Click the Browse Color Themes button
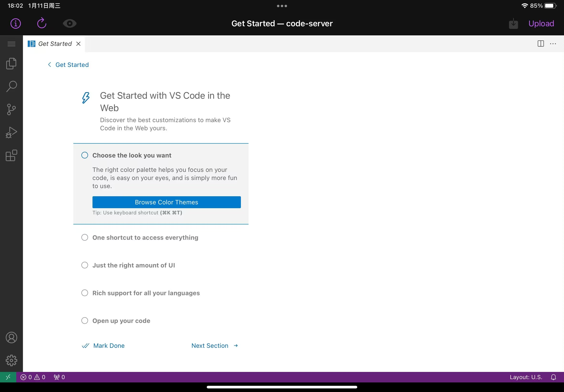The height and width of the screenshot is (392, 564). point(166,202)
